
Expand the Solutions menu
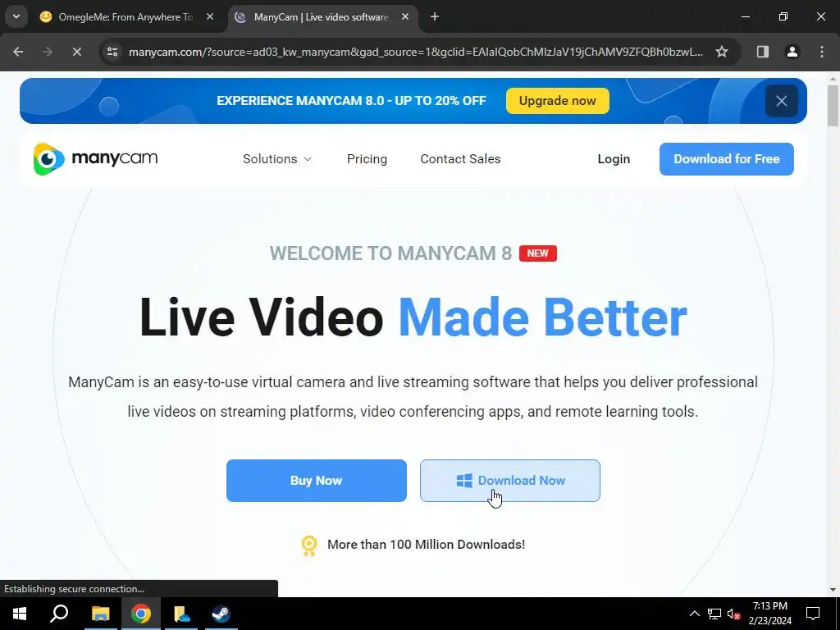[x=277, y=158]
